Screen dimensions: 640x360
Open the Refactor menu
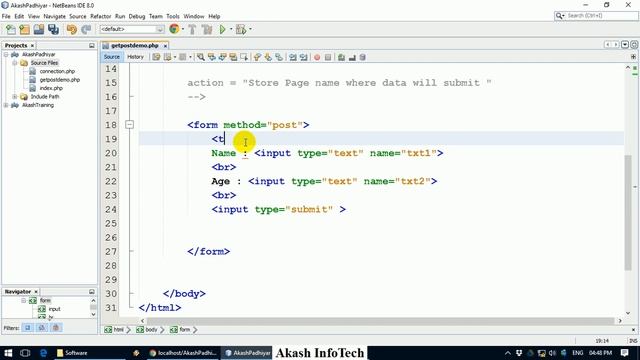point(100,16)
